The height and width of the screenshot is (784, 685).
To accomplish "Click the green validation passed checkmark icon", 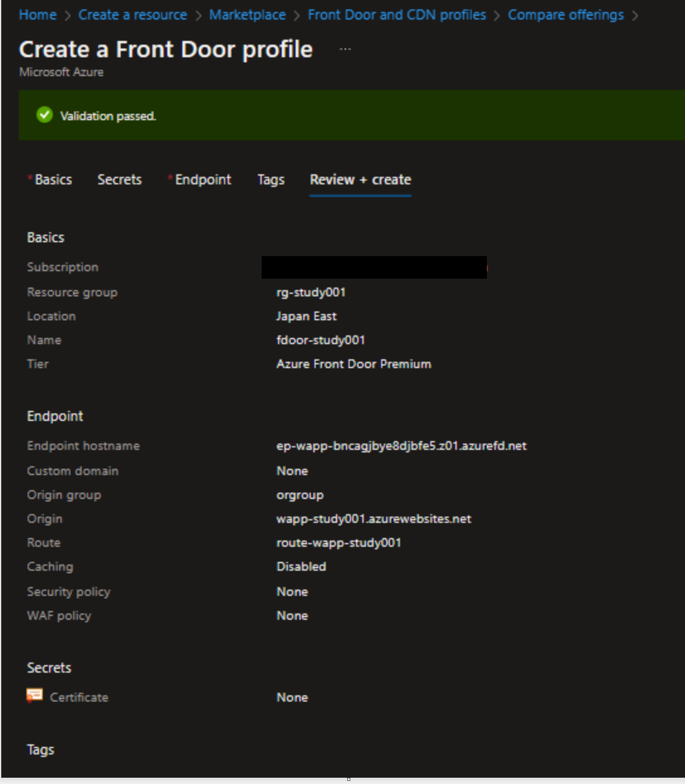I will [x=44, y=115].
